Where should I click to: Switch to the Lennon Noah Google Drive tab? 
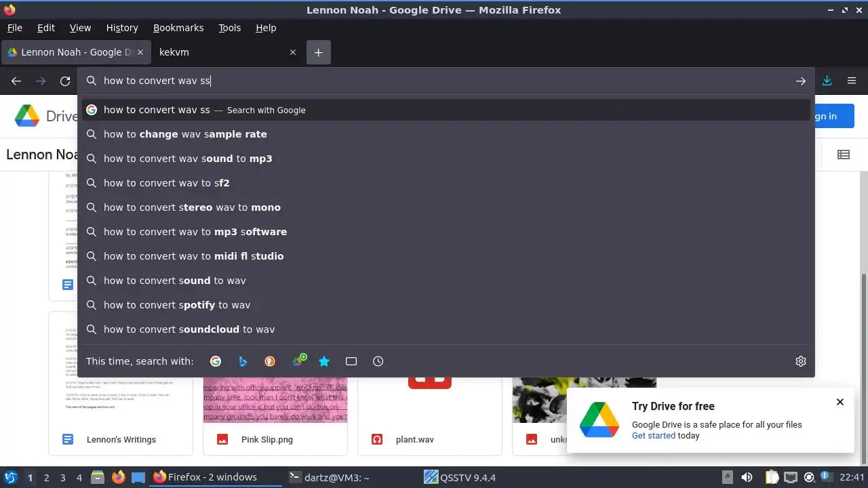(75, 52)
